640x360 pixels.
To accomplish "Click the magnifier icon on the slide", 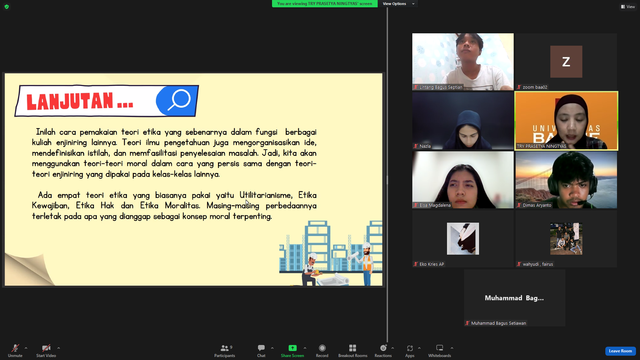I will (178, 100).
